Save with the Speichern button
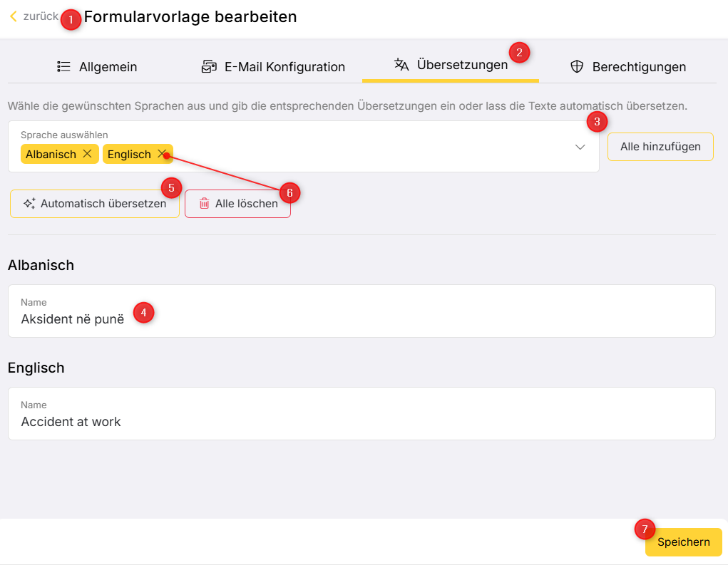This screenshot has width=728, height=565. [x=683, y=542]
